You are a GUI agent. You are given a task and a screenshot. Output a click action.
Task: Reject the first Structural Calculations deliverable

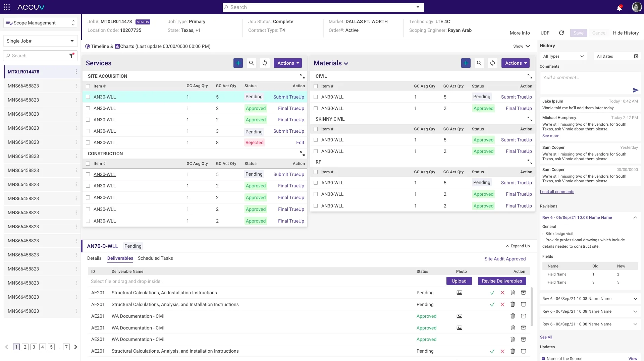point(502,293)
